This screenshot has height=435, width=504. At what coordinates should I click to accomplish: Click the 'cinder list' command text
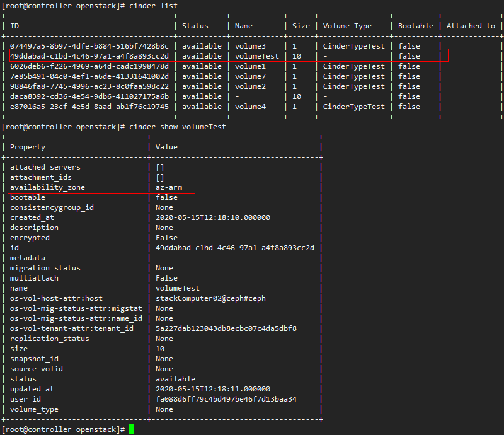(153, 6)
